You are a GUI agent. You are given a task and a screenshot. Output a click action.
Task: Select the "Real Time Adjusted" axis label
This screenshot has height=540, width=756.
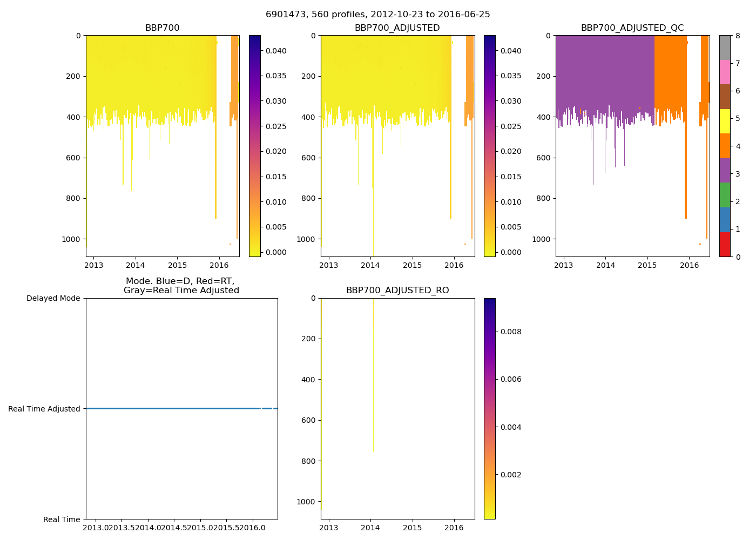tap(44, 409)
